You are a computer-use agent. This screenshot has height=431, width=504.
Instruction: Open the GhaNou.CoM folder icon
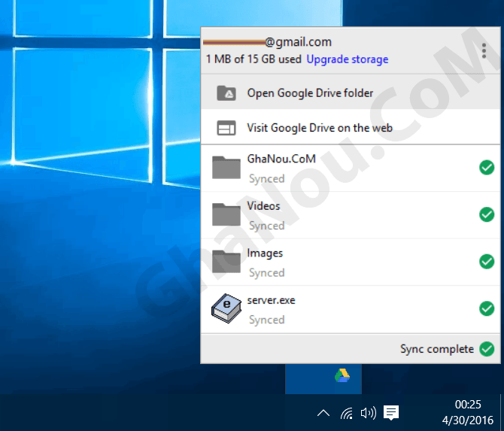click(x=226, y=167)
